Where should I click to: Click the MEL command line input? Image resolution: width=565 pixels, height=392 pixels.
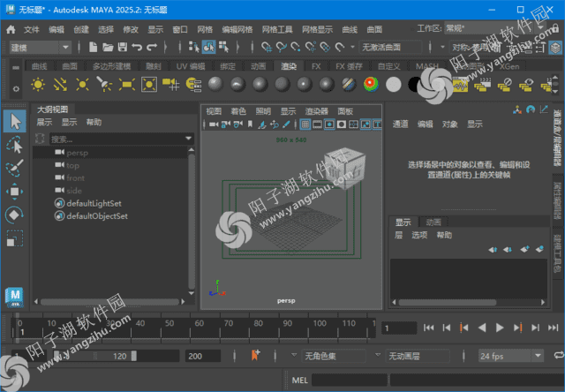coord(350,381)
